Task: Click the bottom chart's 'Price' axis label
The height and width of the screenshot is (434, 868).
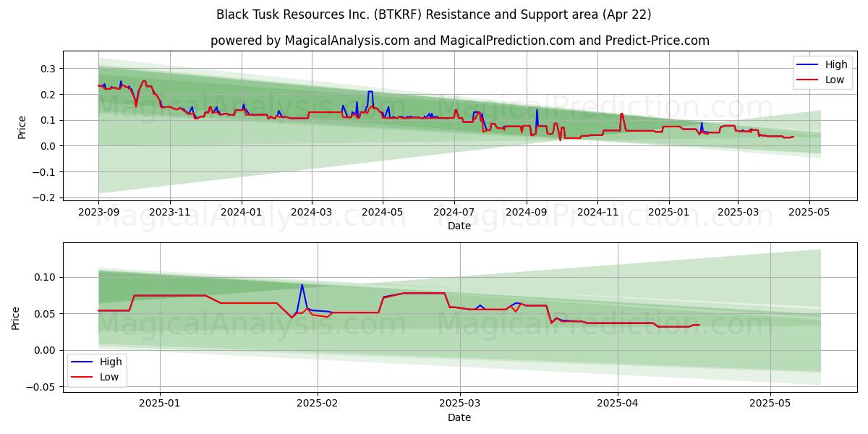Action: pyautogui.click(x=17, y=318)
